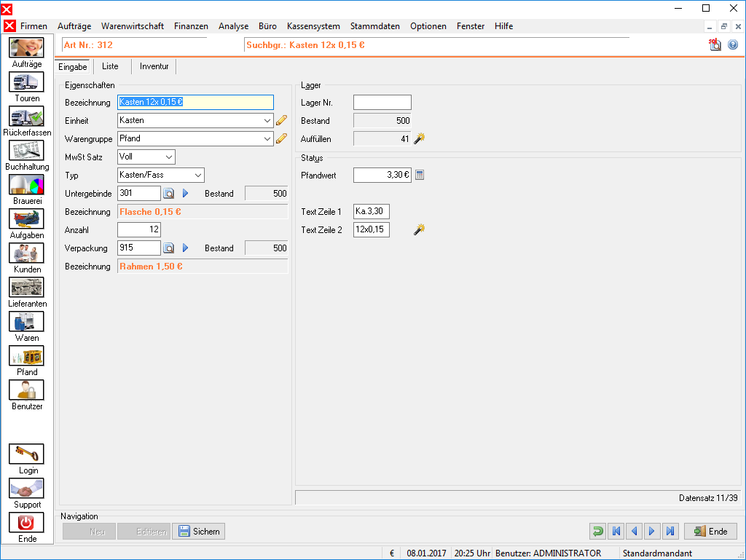
Task: Click the Pfandwert input field
Action: pyautogui.click(x=382, y=175)
